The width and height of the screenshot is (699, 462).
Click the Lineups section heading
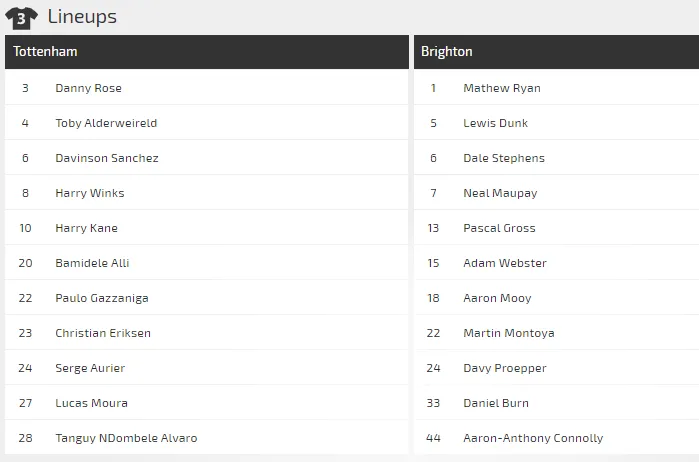(82, 17)
